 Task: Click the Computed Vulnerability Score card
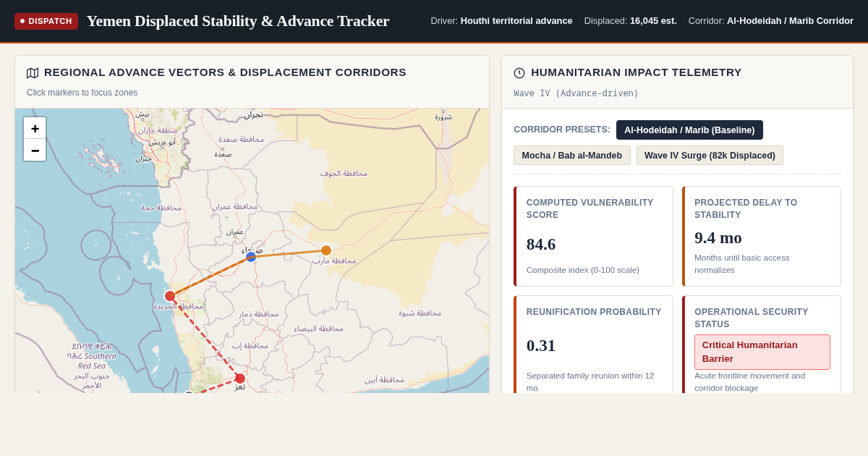(593, 236)
